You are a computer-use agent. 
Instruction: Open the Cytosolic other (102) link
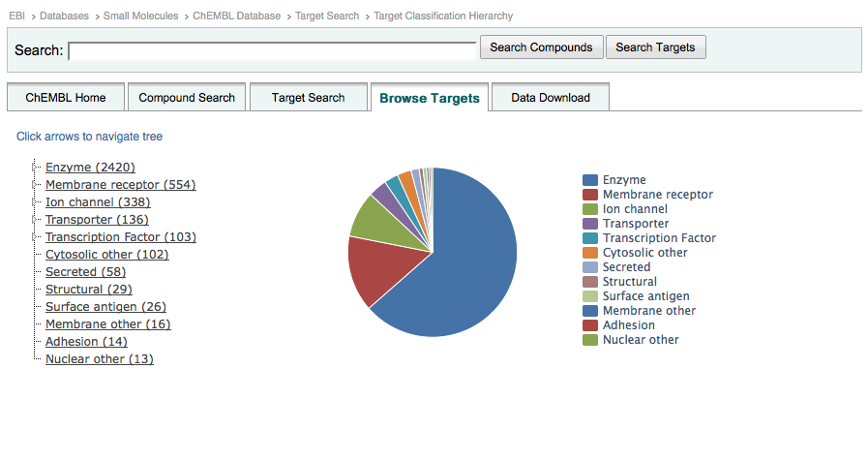[x=106, y=255]
